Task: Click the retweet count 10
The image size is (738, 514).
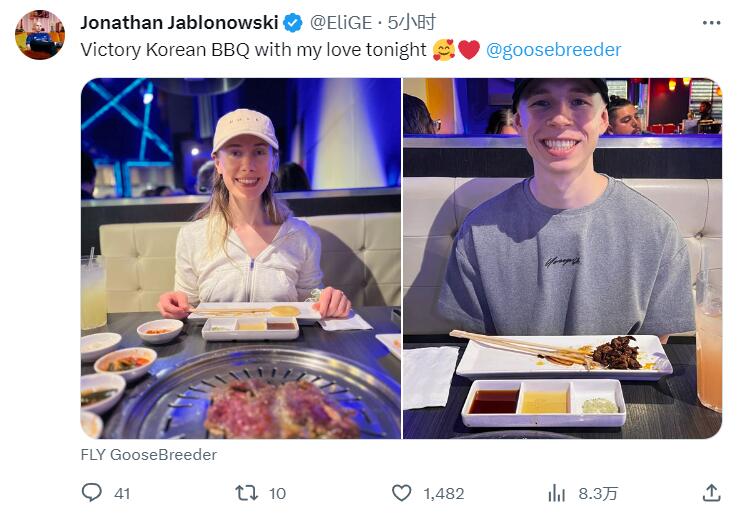Action: (277, 493)
